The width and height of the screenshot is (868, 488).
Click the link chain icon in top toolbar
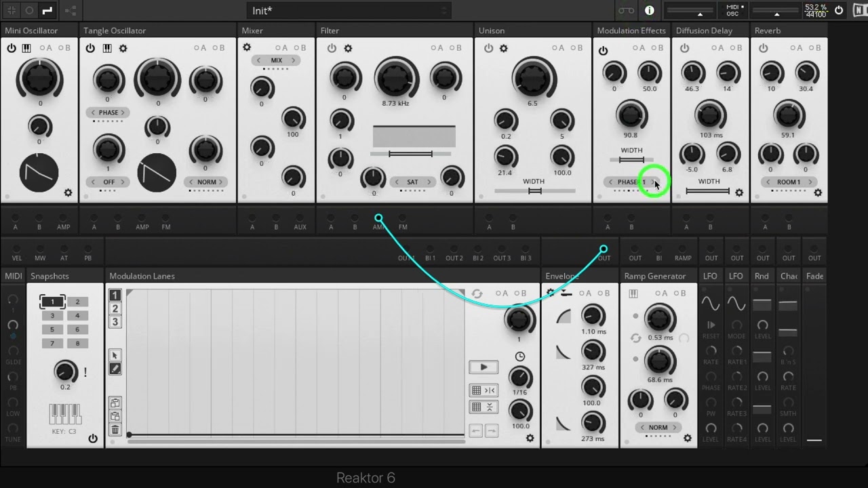click(625, 10)
